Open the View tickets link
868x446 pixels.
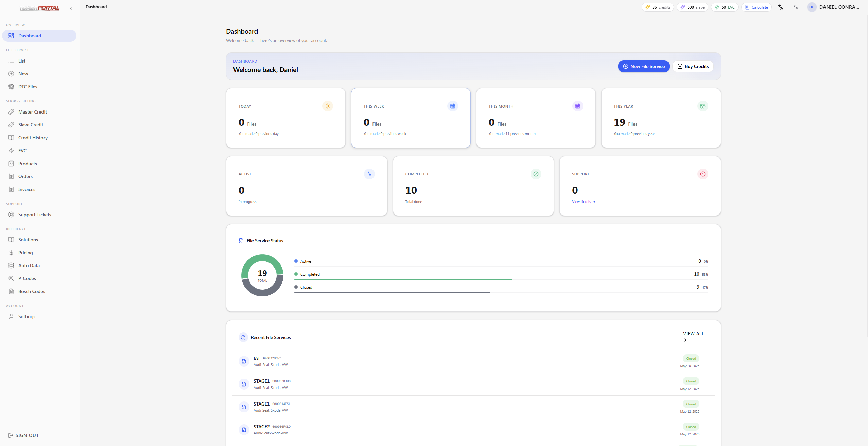coord(584,202)
